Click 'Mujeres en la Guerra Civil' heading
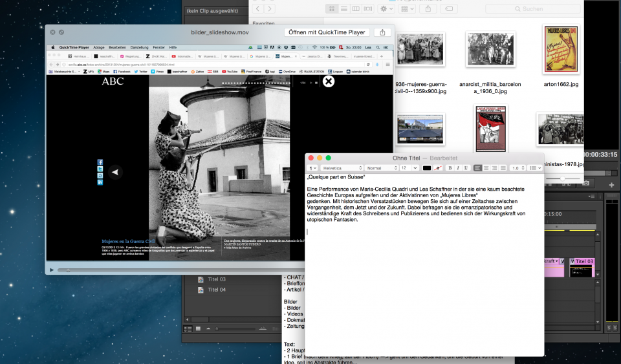Viewport: 621px width, 364px height. click(x=128, y=241)
